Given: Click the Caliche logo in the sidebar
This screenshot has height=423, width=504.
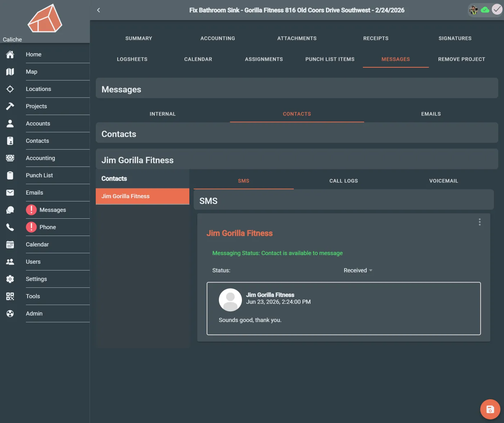Looking at the screenshot, I should click(x=45, y=18).
